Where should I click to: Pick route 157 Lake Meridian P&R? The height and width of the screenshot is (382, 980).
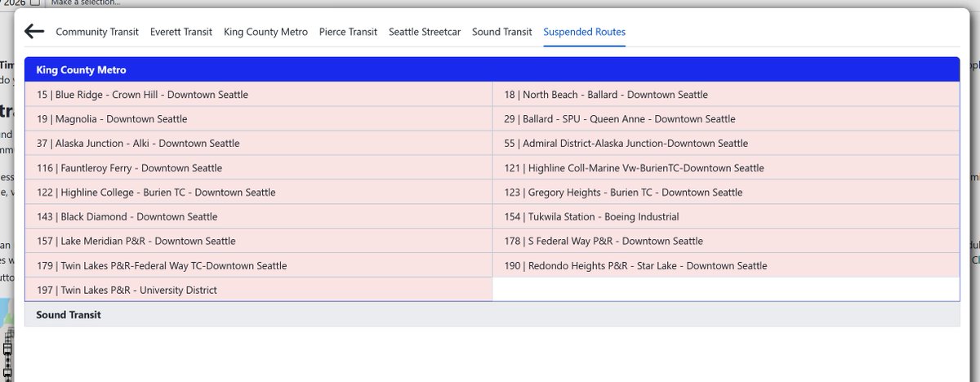tap(258, 242)
